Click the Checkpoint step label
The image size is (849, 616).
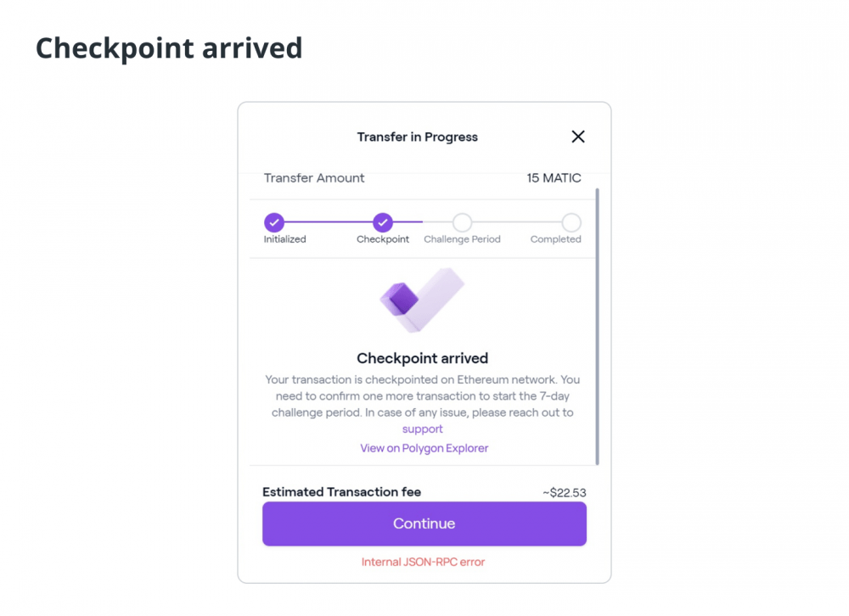pyautogui.click(x=383, y=239)
